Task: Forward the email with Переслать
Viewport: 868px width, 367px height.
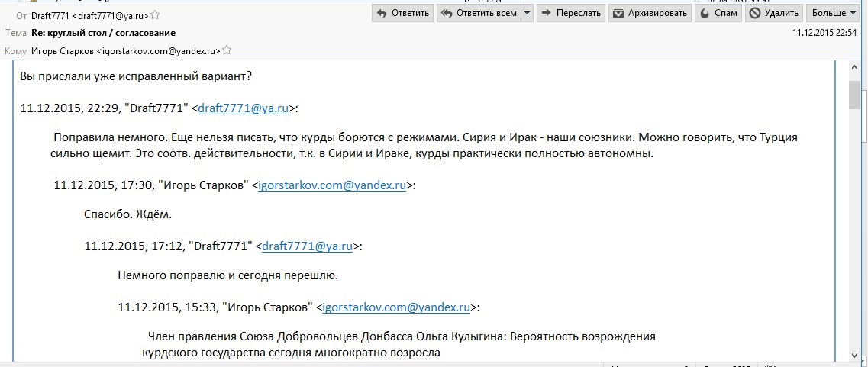Action: pyautogui.click(x=570, y=13)
